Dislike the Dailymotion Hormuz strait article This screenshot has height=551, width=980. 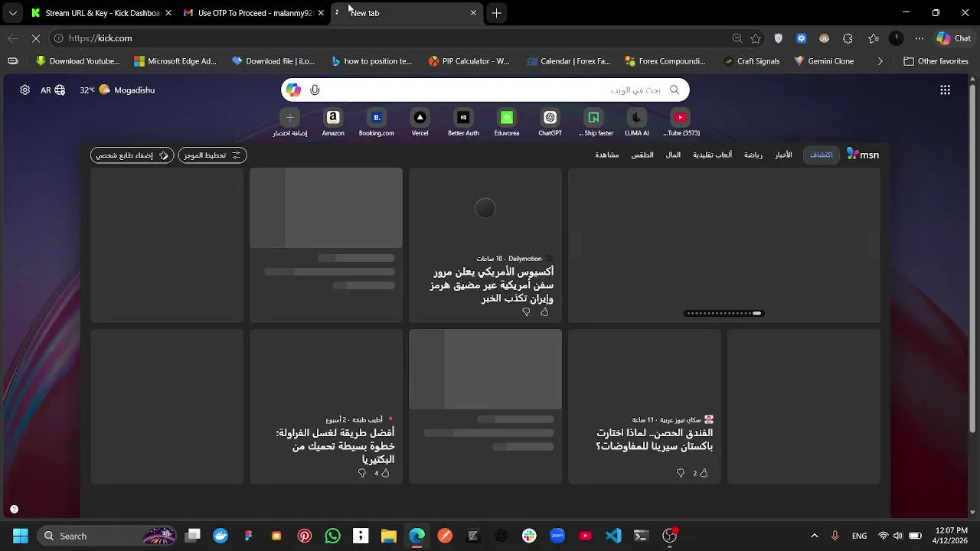526,312
